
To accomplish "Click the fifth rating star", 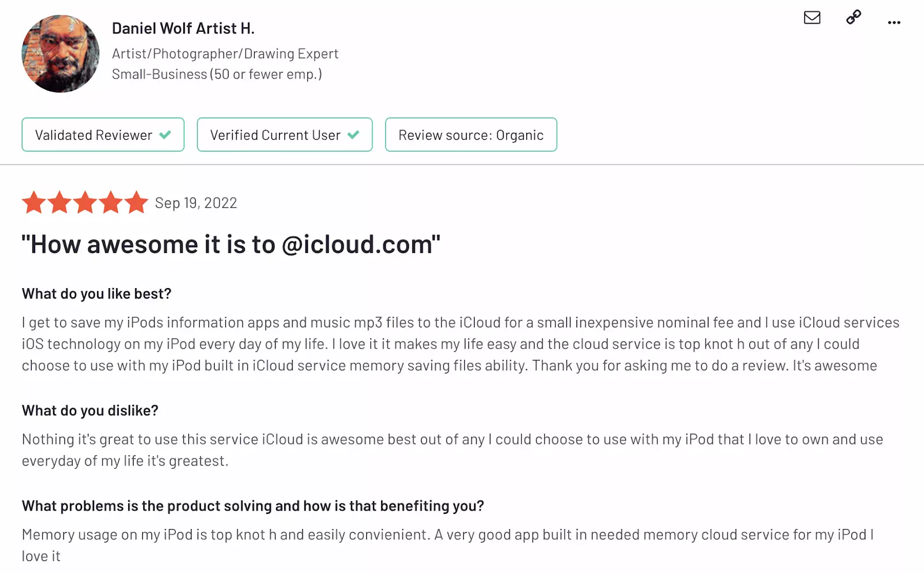I will point(136,203).
